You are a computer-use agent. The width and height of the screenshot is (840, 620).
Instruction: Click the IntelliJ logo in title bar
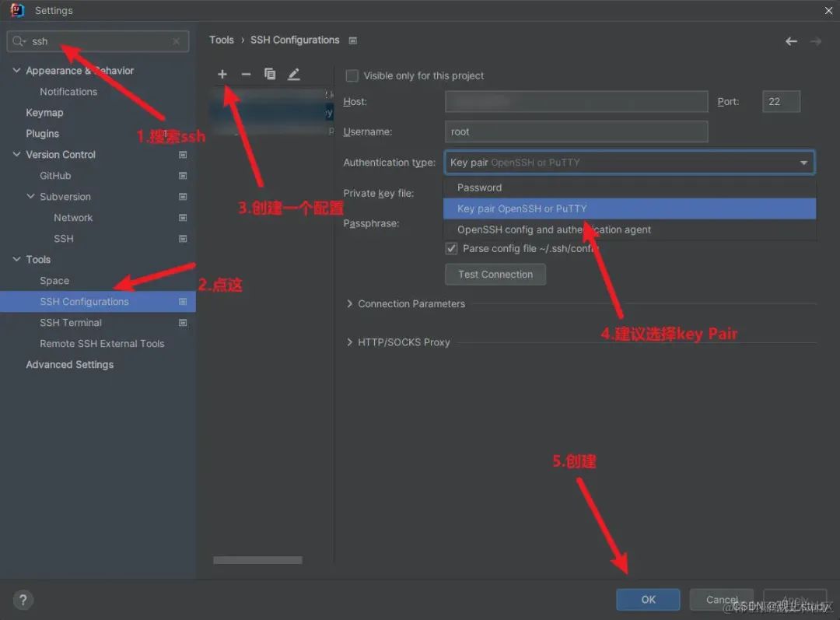tap(17, 10)
